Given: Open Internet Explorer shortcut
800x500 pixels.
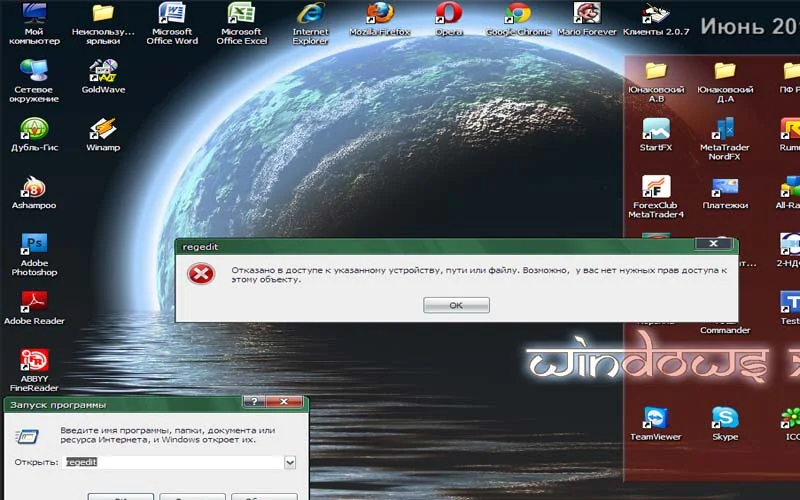Looking at the screenshot, I should pos(310,23).
